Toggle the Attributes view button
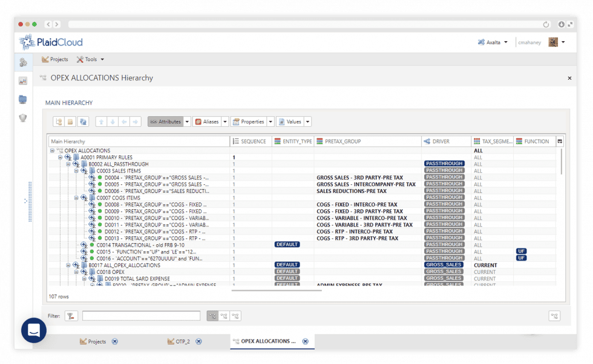593x364 pixels. click(166, 122)
